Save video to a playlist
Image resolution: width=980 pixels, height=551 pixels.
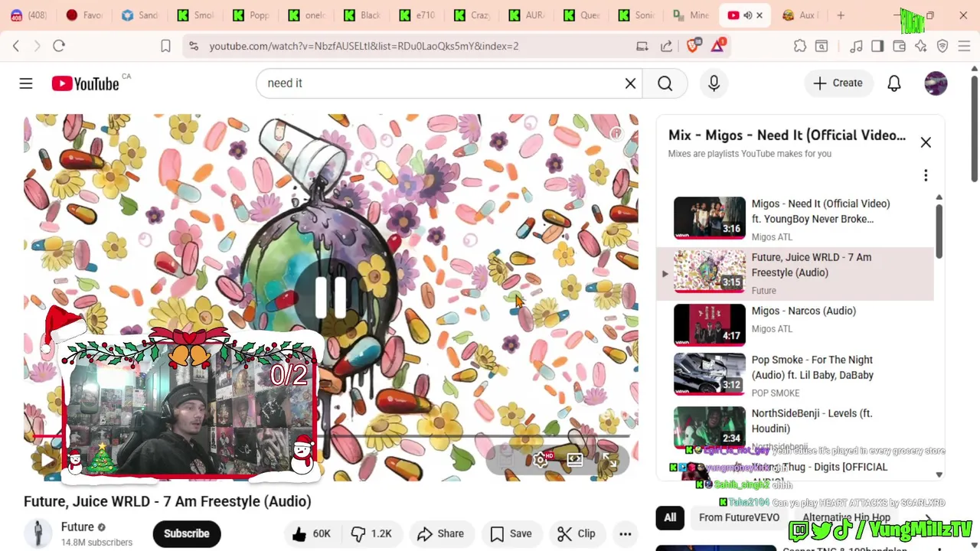coord(511,533)
